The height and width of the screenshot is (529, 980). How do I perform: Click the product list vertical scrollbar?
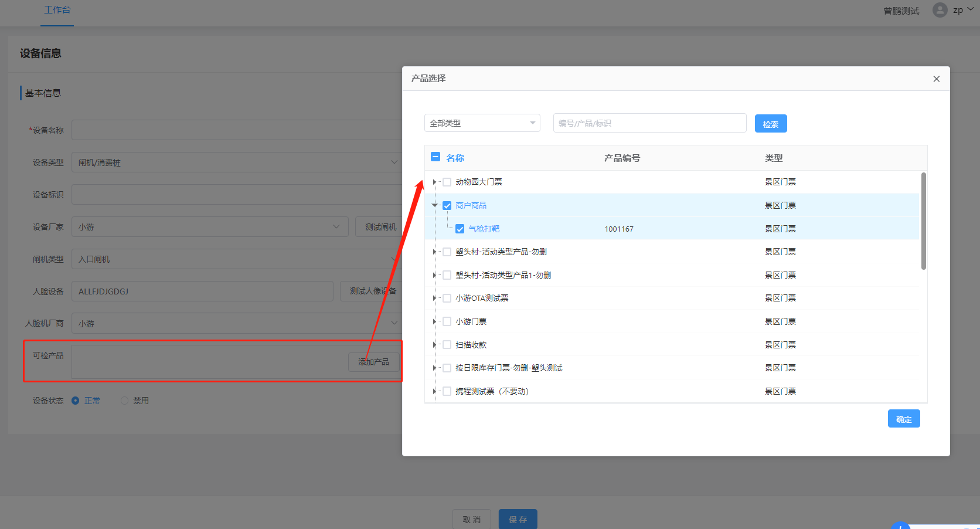pos(923,221)
